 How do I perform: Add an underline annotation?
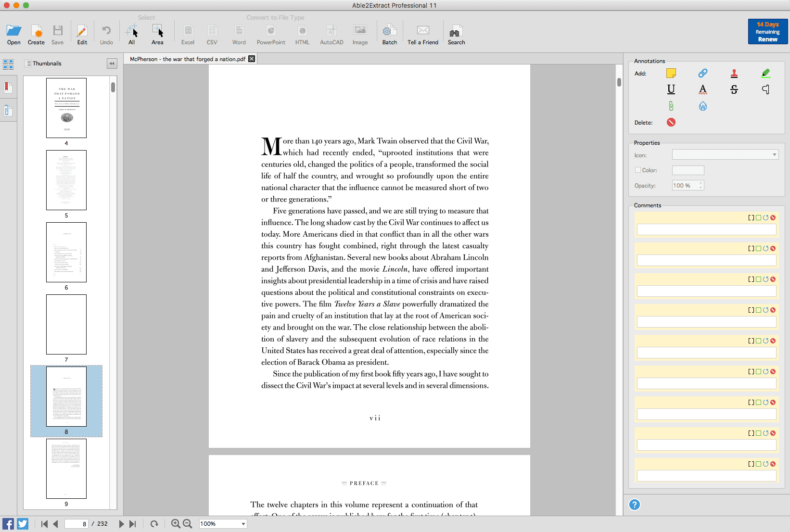click(x=671, y=89)
